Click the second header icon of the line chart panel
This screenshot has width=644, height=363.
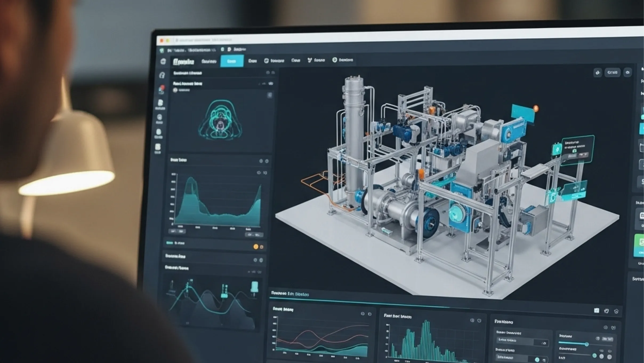[370, 314]
